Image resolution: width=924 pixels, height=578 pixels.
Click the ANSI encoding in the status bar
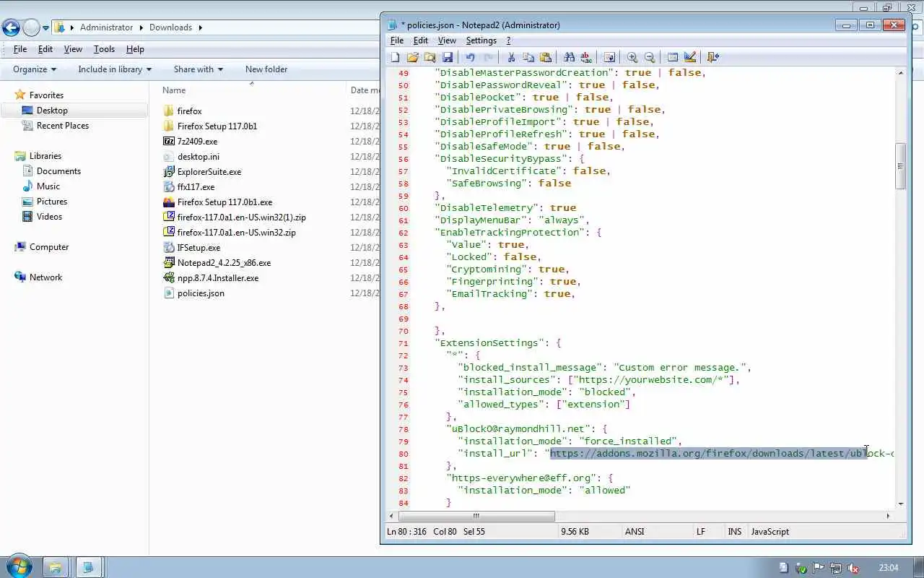coord(635,532)
